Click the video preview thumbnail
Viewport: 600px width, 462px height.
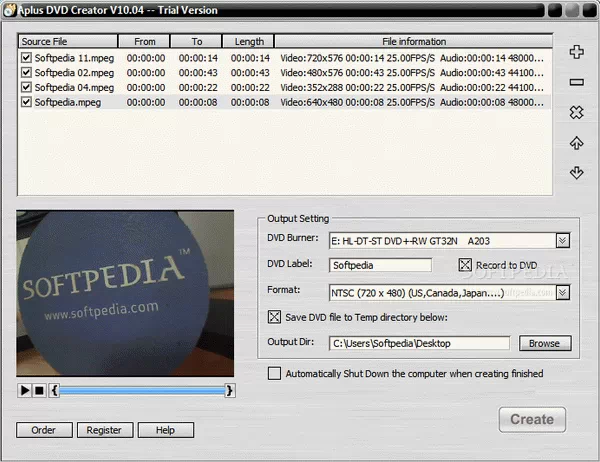125,293
